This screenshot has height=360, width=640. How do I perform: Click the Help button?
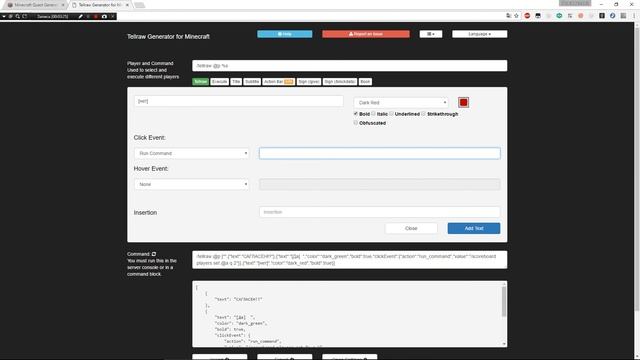pyautogui.click(x=284, y=34)
